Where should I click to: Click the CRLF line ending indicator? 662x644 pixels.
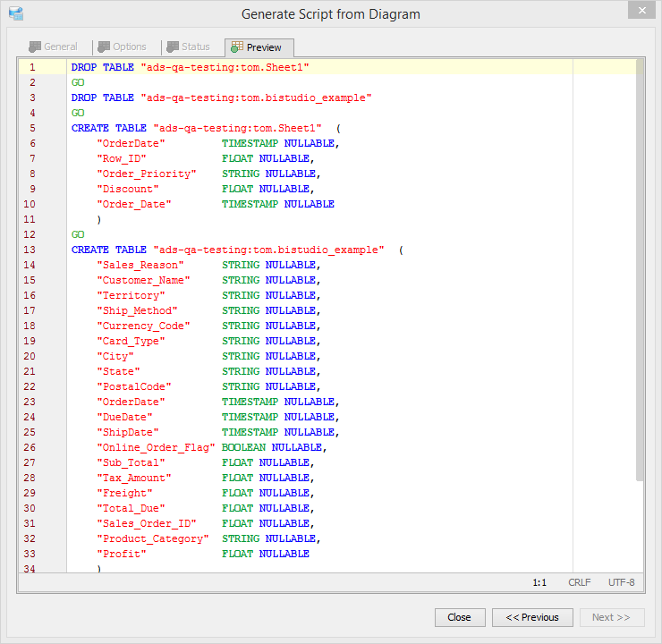click(x=580, y=583)
